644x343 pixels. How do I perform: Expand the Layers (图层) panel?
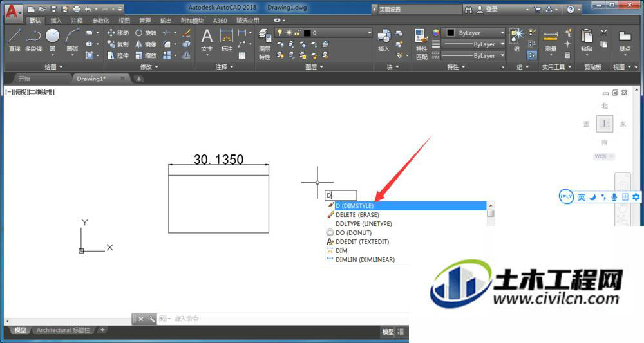[314, 66]
